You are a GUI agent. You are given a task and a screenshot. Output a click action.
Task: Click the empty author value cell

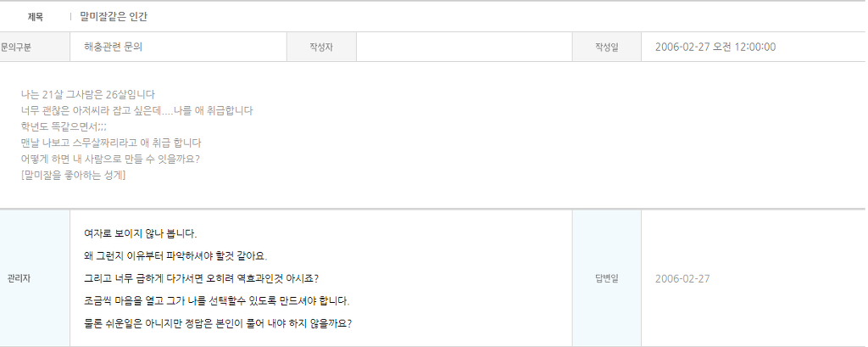pyautogui.click(x=464, y=48)
